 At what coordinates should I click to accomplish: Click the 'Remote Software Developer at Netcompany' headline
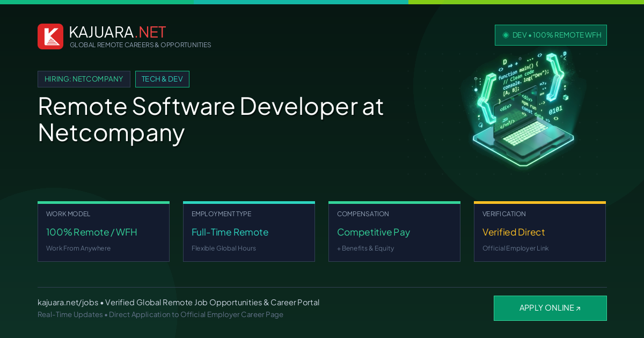(211, 119)
